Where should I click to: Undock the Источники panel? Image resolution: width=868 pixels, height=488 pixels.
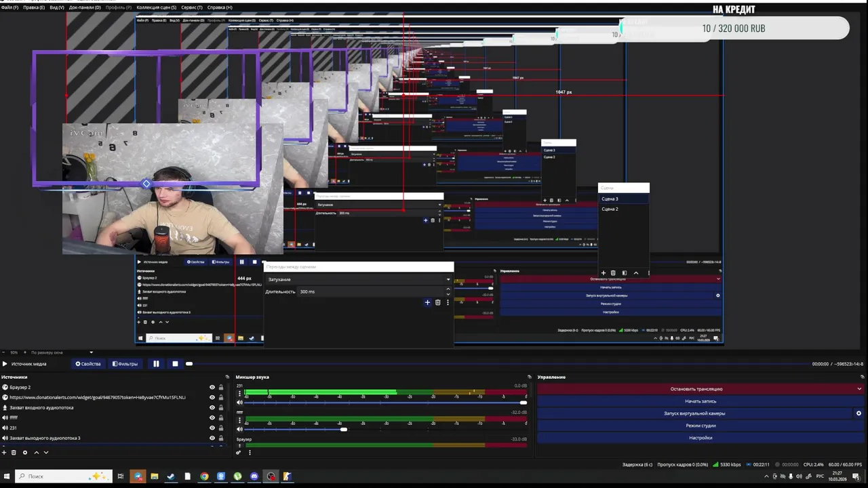tap(226, 377)
